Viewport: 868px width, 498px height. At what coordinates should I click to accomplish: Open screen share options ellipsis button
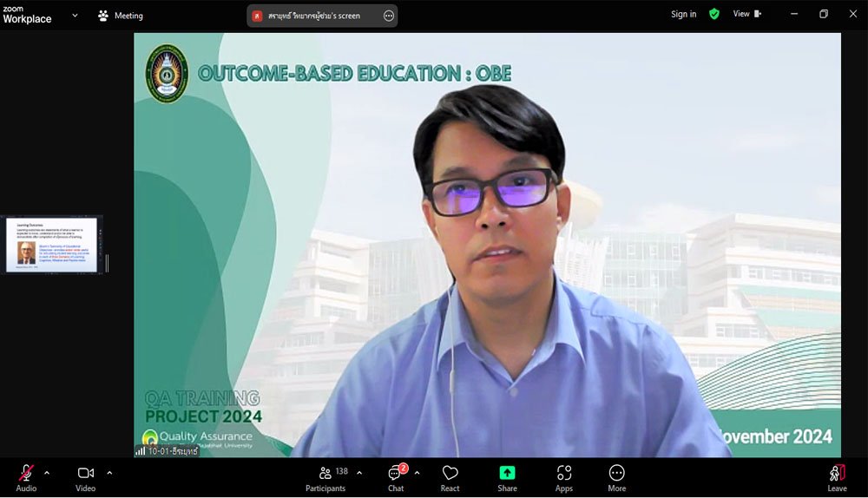[389, 16]
